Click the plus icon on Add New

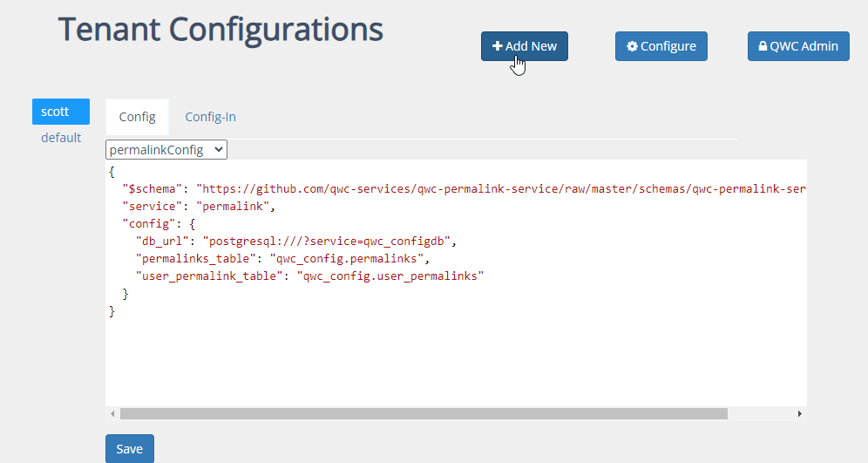[497, 46]
